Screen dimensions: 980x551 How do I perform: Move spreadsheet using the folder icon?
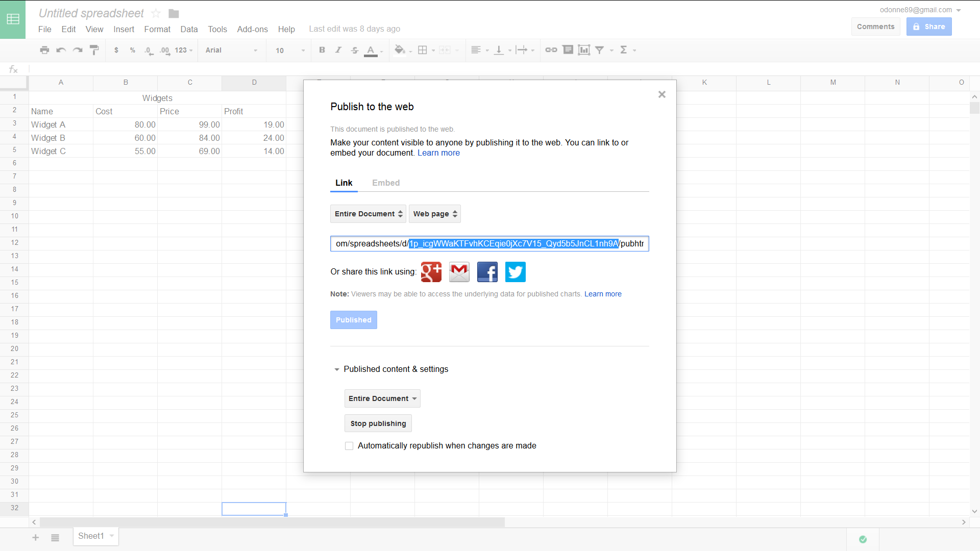(174, 13)
